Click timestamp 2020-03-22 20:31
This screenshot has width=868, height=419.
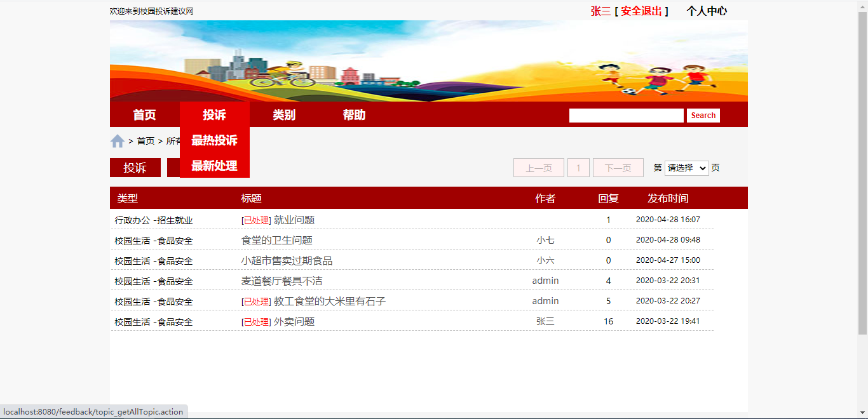click(668, 281)
